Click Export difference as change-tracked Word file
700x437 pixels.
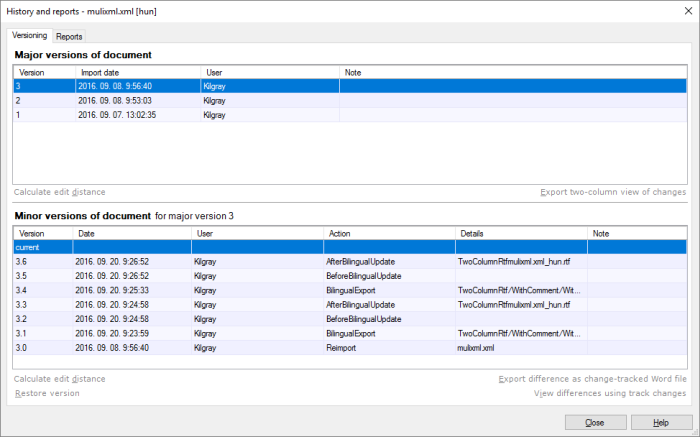(592, 379)
